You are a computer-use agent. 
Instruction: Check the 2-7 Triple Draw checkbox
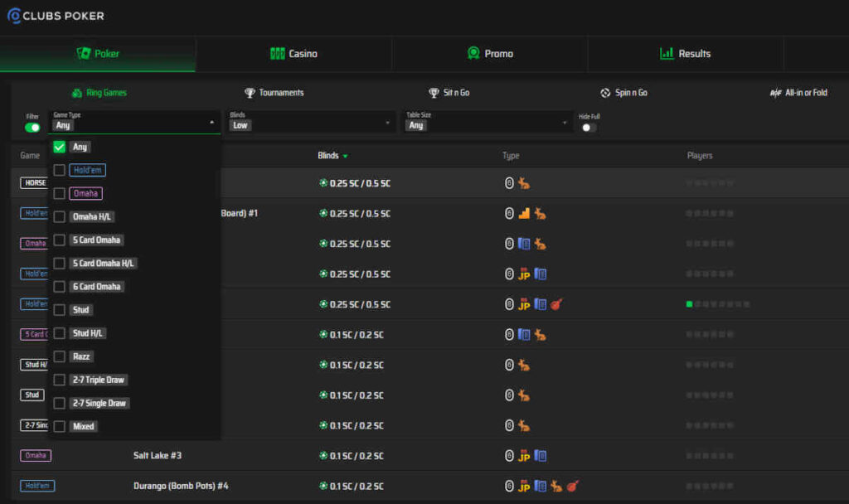(x=59, y=380)
